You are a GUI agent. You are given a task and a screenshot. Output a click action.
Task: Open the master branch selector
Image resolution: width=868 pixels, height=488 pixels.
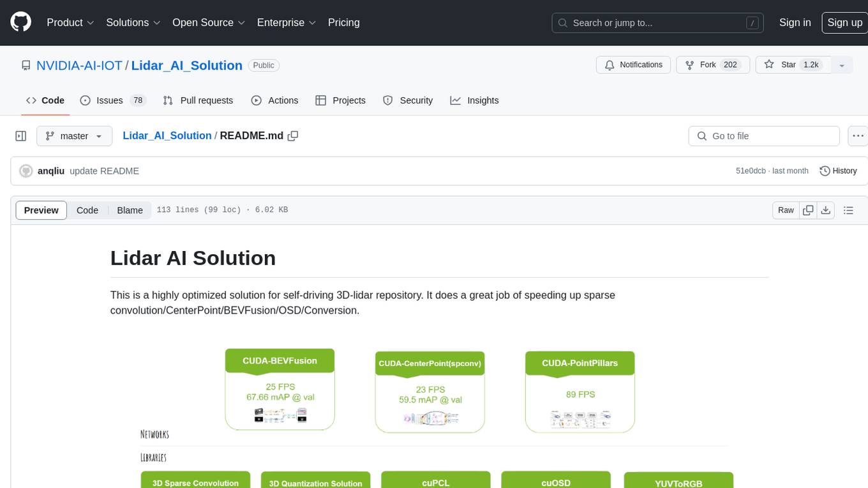point(74,136)
